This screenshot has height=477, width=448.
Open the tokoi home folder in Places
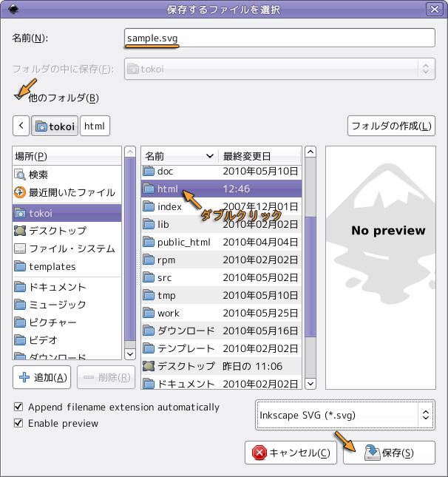pyautogui.click(x=20, y=213)
